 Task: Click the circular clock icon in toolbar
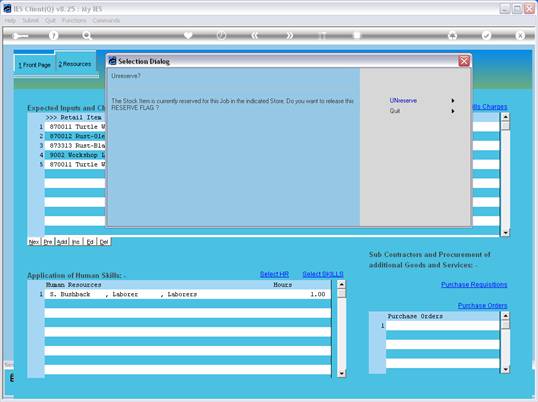(221, 35)
